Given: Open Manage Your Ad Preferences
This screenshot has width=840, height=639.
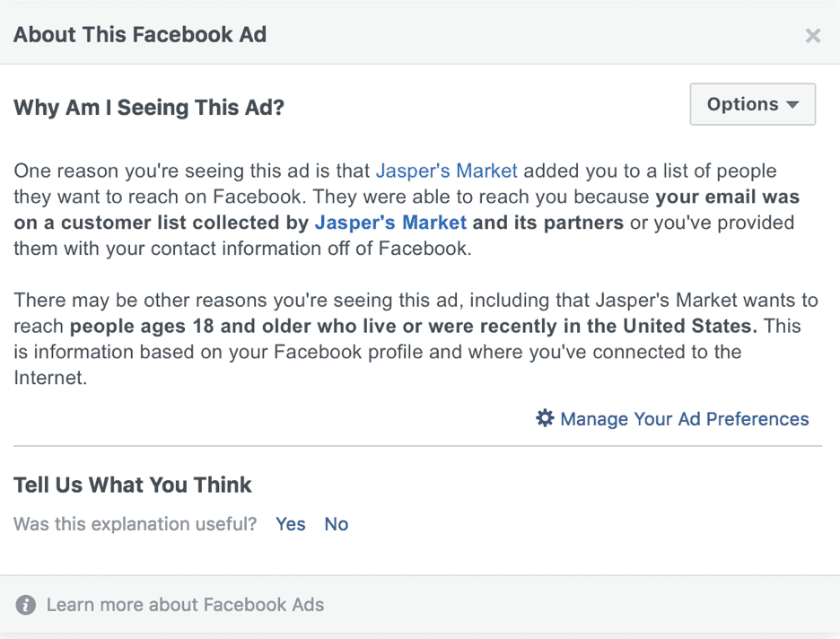Looking at the screenshot, I should tap(685, 418).
